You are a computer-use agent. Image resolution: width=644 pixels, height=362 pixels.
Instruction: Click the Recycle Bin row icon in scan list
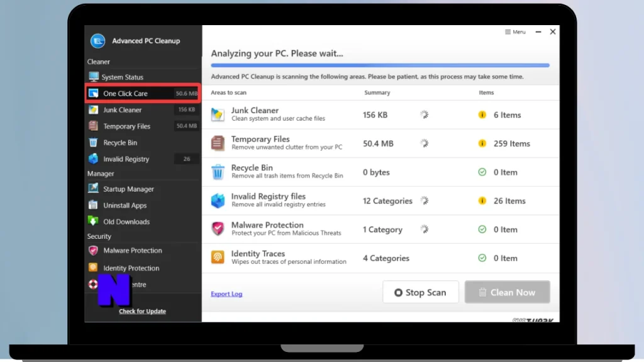[x=218, y=172]
